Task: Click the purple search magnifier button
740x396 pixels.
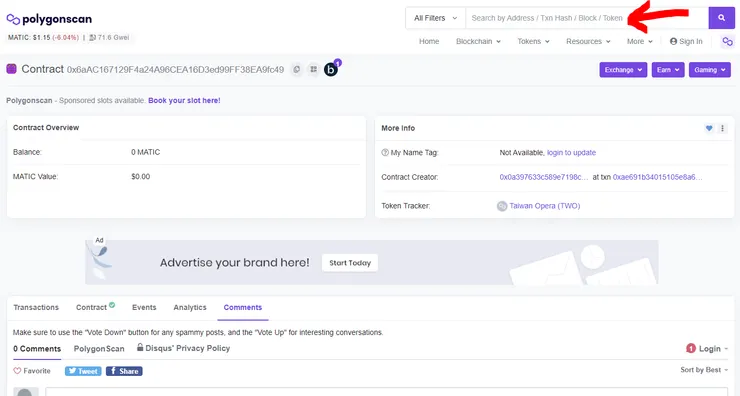Action: [x=721, y=18]
